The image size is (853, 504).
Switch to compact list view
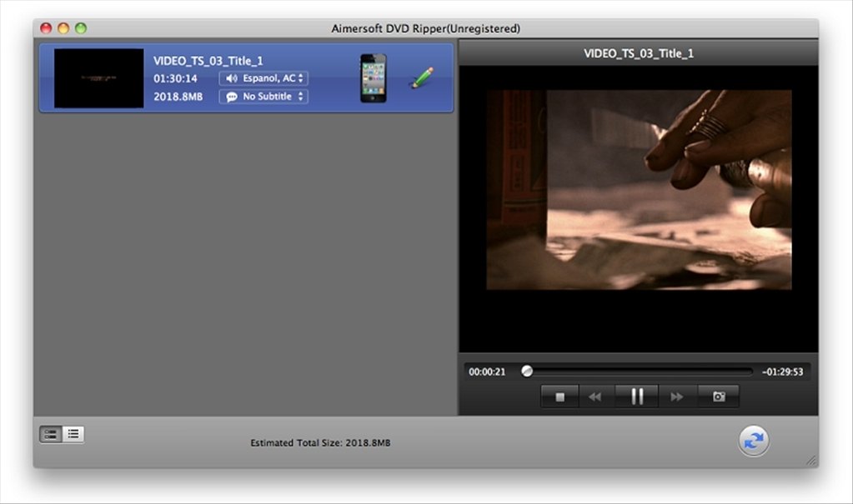(x=73, y=434)
